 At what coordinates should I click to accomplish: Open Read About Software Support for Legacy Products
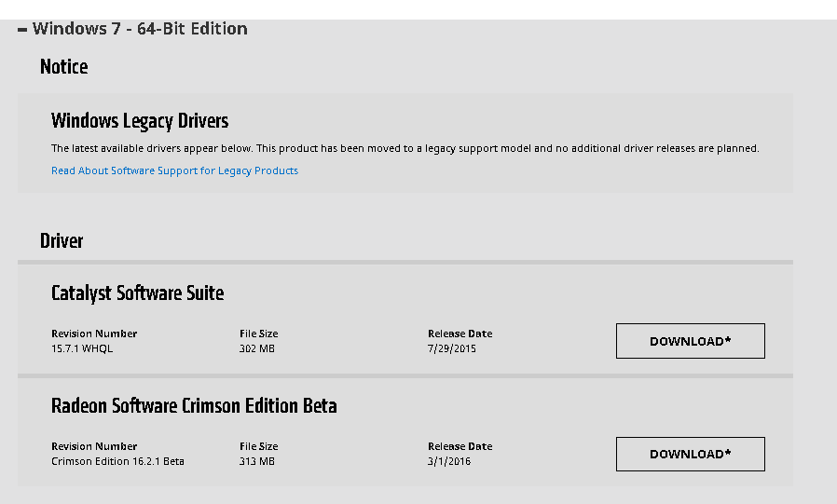pyautogui.click(x=174, y=170)
